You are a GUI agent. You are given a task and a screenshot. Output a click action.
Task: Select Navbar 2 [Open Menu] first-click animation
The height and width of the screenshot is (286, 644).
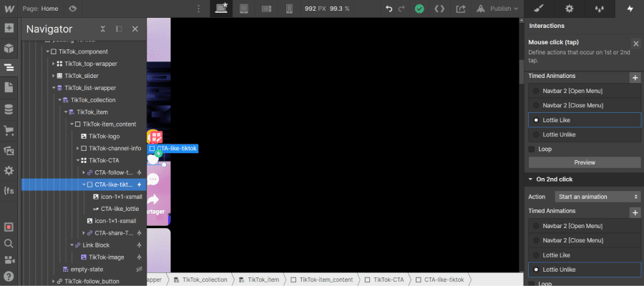tap(585, 91)
